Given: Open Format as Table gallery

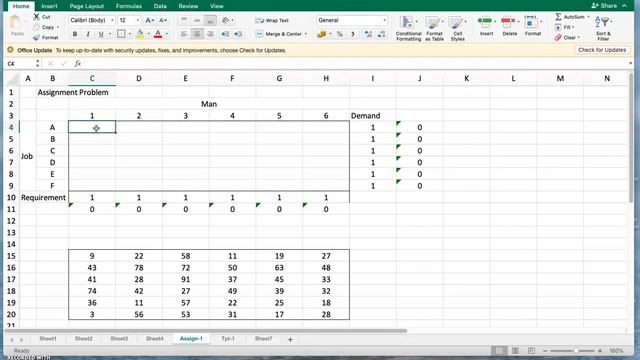Looking at the screenshot, I should tap(434, 29).
